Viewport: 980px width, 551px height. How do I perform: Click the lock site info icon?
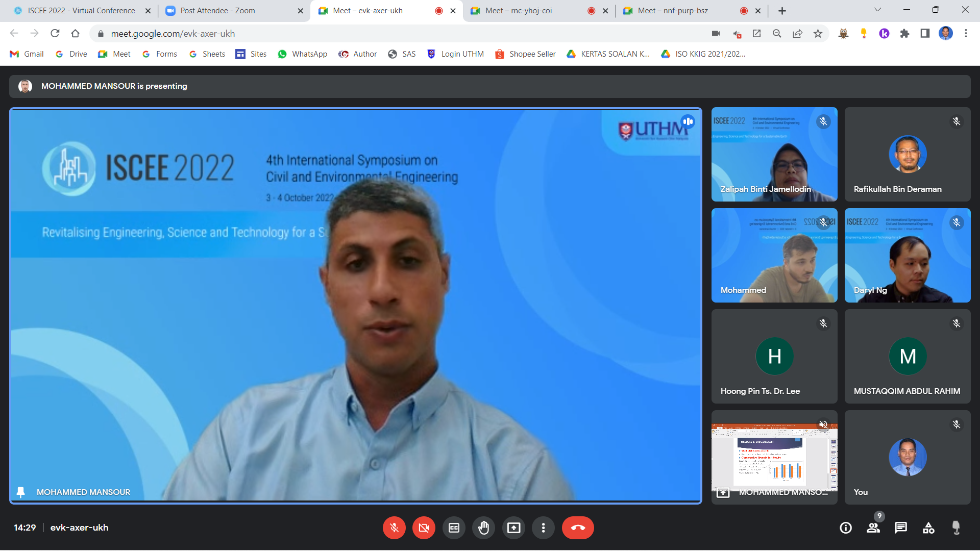[x=101, y=33]
